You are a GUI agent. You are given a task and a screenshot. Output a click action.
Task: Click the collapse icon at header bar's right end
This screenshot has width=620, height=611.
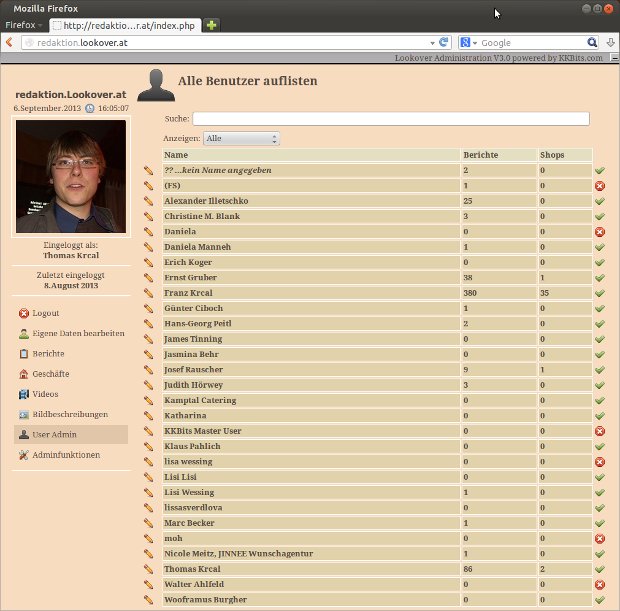615,58
